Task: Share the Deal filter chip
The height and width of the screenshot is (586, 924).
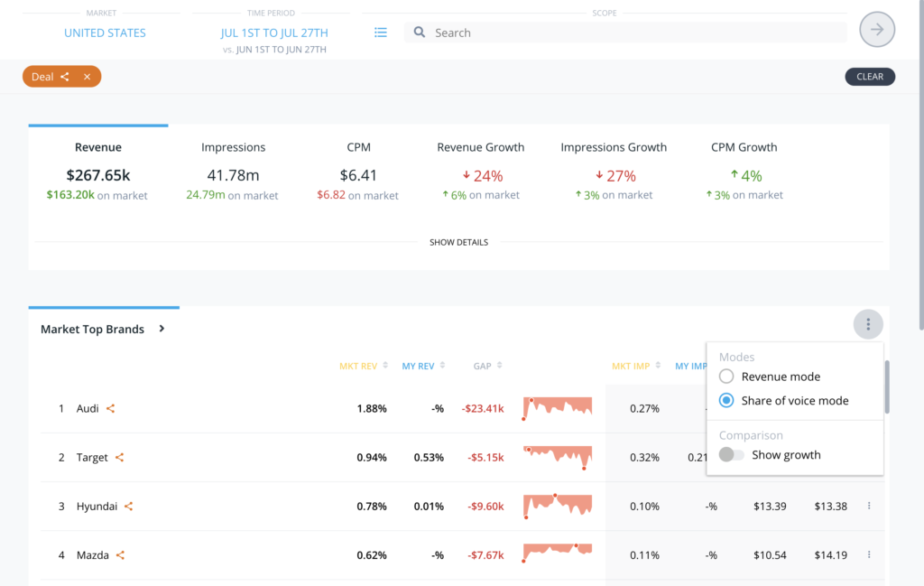Action: [65, 77]
